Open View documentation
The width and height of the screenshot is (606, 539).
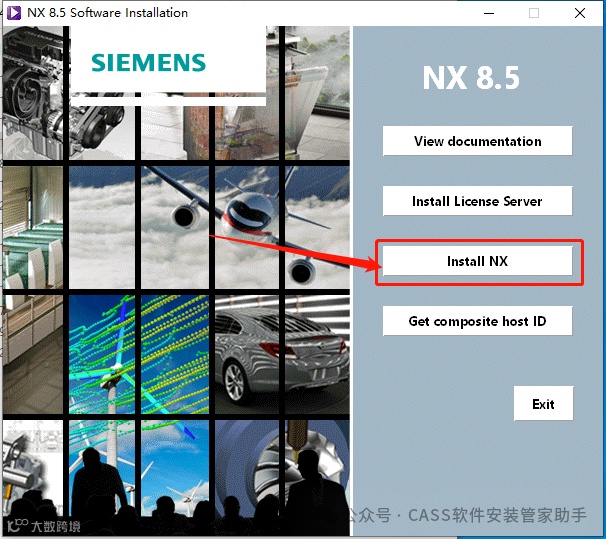477,141
